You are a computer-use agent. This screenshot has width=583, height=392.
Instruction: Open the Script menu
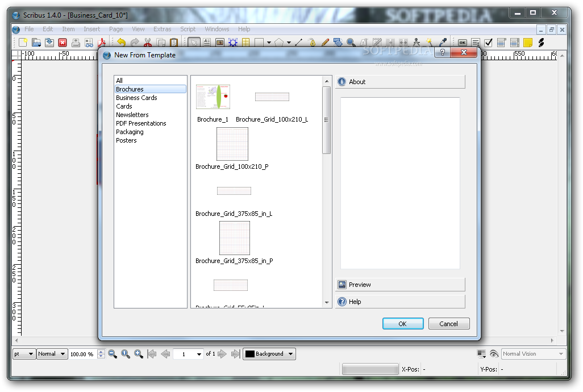pyautogui.click(x=188, y=29)
